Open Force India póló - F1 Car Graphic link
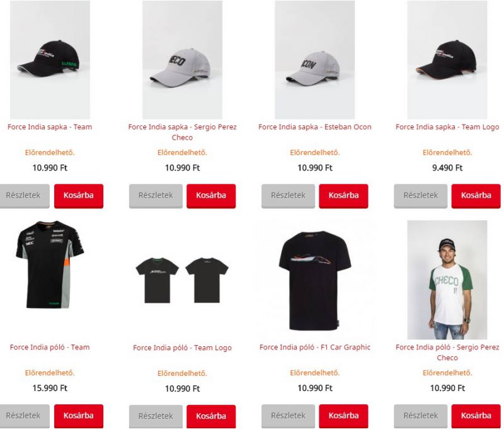The width and height of the screenshot is (504, 430). click(314, 347)
